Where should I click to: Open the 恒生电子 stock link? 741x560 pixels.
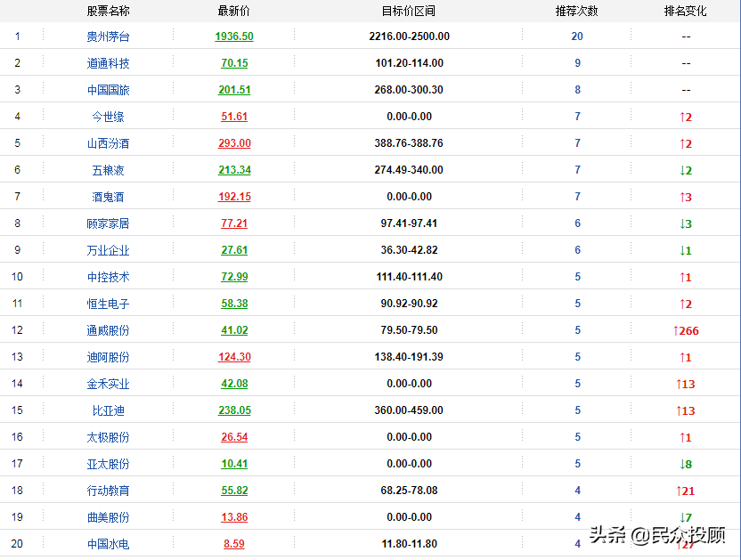coord(109,304)
